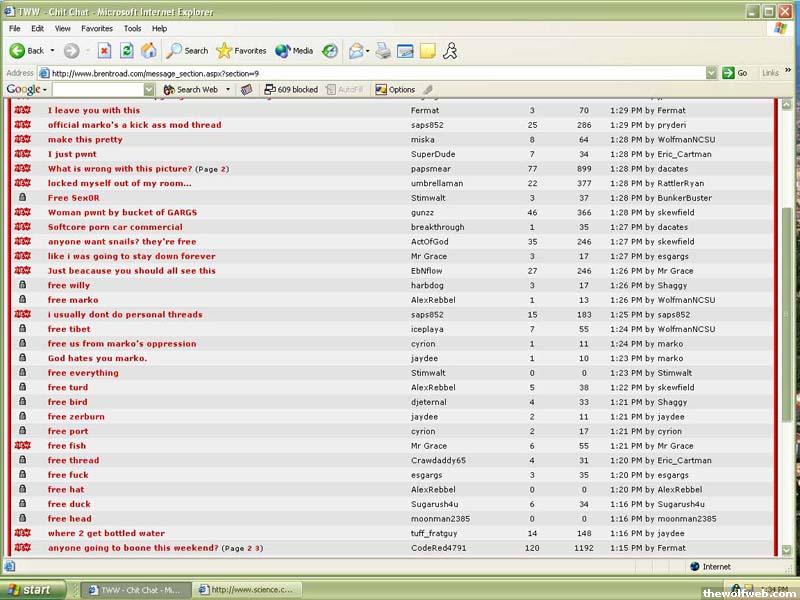Click the Go button beside address bar

click(736, 73)
